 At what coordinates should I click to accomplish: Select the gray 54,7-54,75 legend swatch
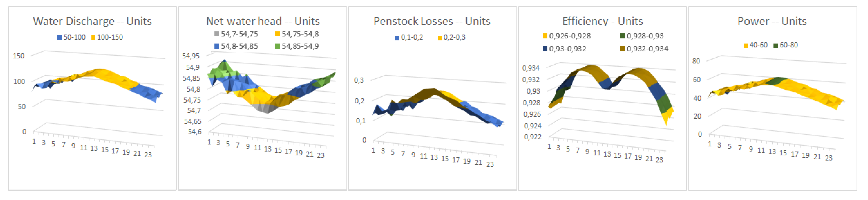217,34
